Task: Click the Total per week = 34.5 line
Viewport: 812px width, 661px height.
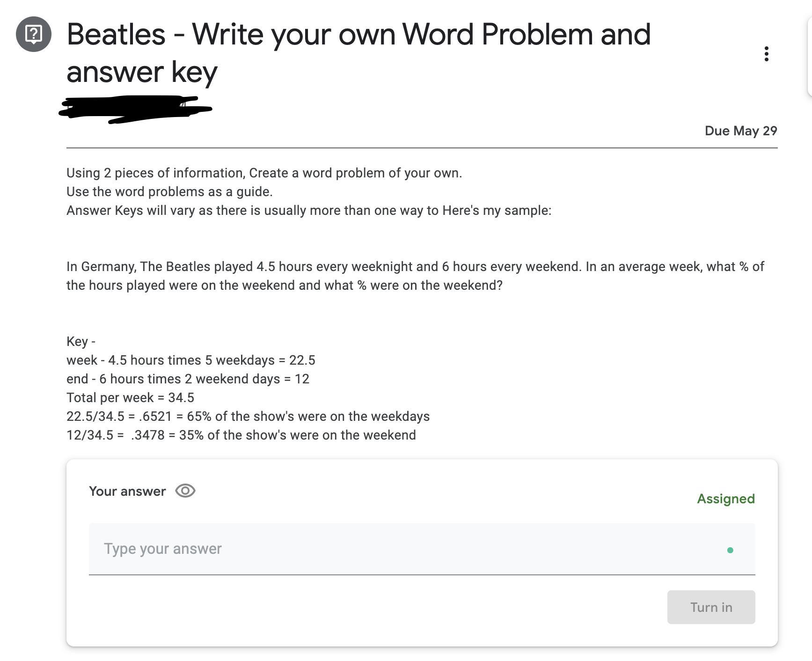Action: (130, 398)
